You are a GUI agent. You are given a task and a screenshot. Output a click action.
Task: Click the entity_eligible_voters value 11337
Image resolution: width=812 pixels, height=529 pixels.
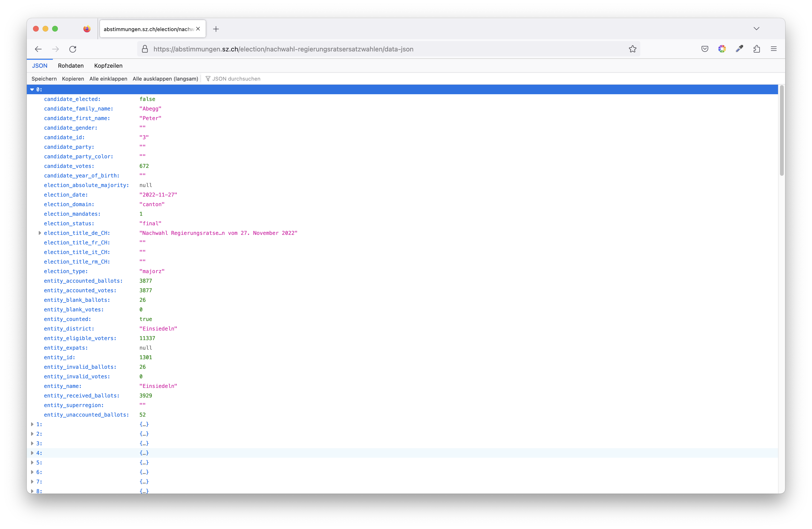tap(147, 338)
